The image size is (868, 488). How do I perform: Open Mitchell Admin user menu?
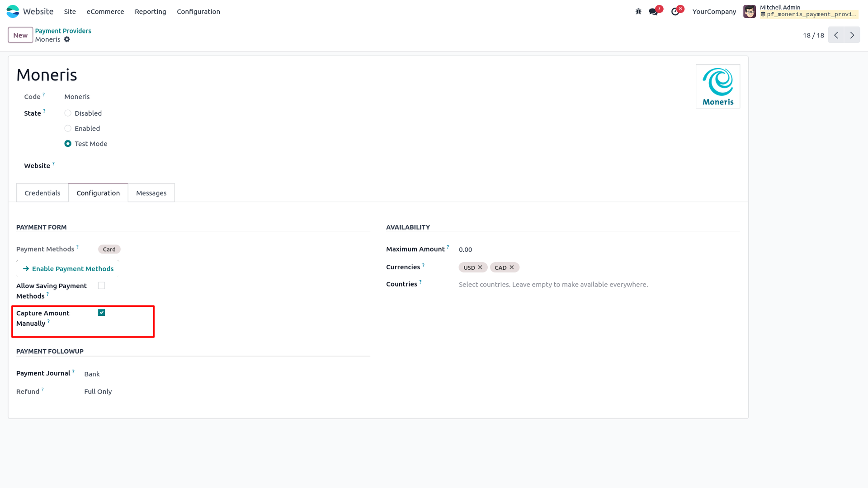click(x=801, y=11)
